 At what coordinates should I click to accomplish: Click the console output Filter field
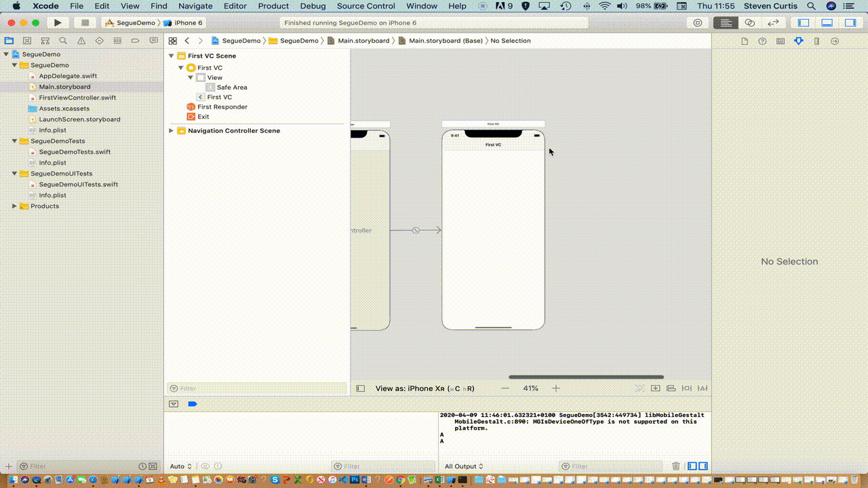click(x=610, y=466)
